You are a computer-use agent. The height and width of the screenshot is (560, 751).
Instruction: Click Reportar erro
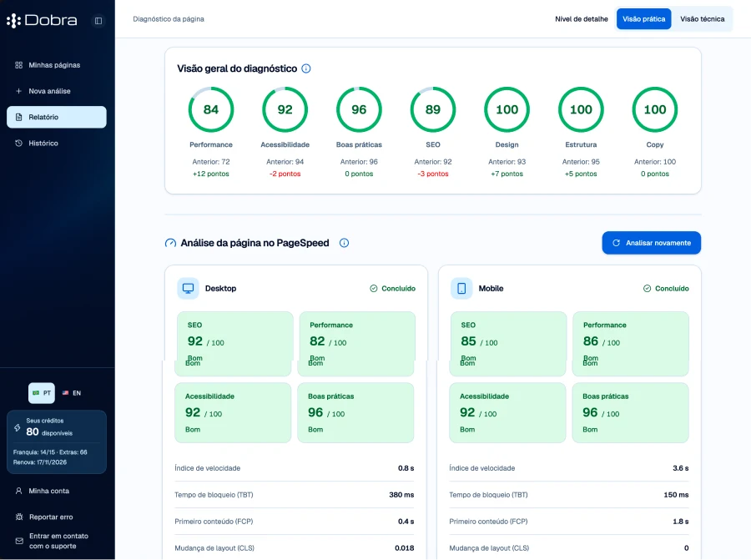pos(57,517)
